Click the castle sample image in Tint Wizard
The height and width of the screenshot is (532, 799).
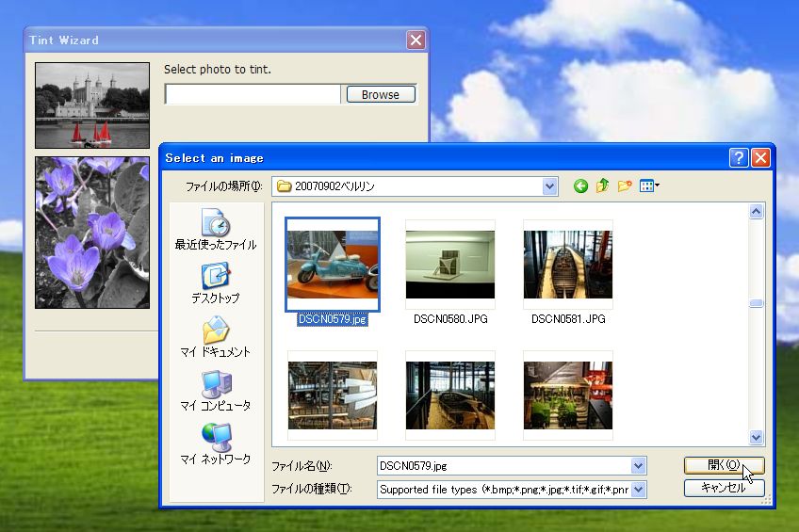[92, 105]
